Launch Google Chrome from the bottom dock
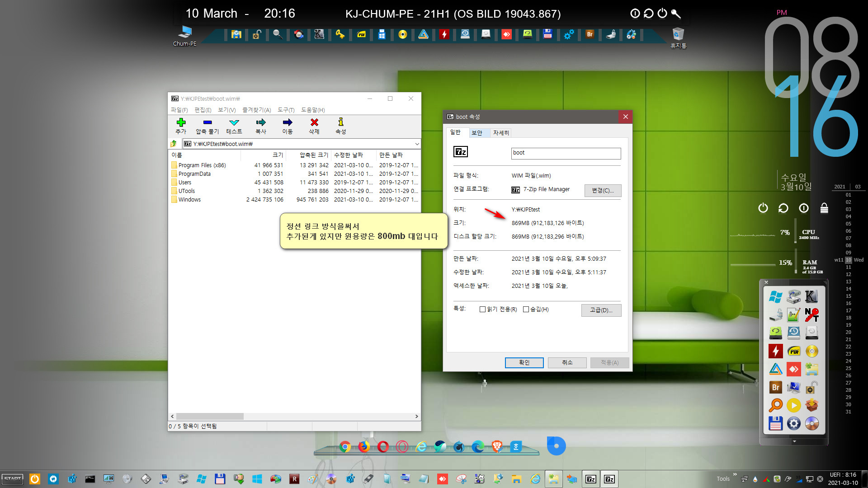 [x=345, y=447]
